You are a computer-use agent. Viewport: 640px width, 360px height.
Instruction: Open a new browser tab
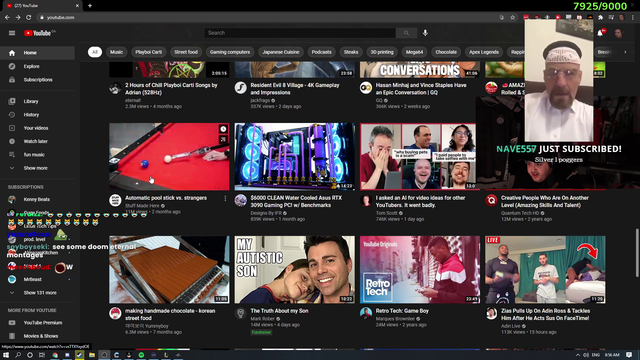coord(90,6)
